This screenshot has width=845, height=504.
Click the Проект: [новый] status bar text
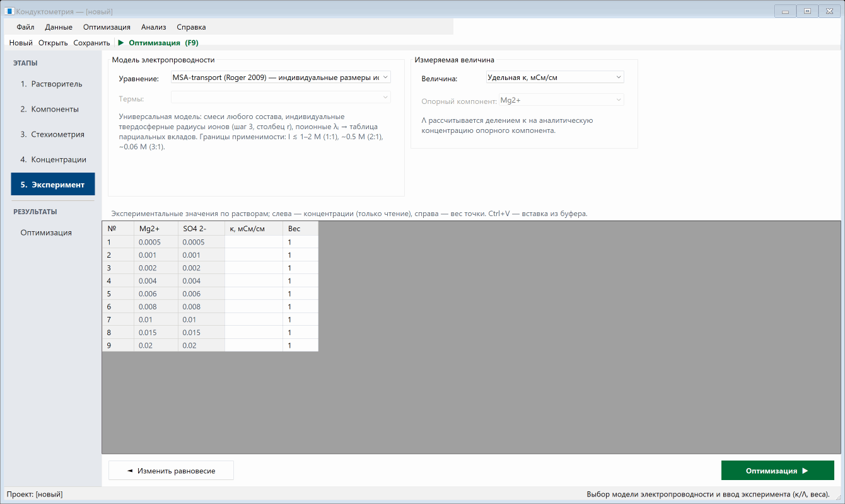pos(35,495)
